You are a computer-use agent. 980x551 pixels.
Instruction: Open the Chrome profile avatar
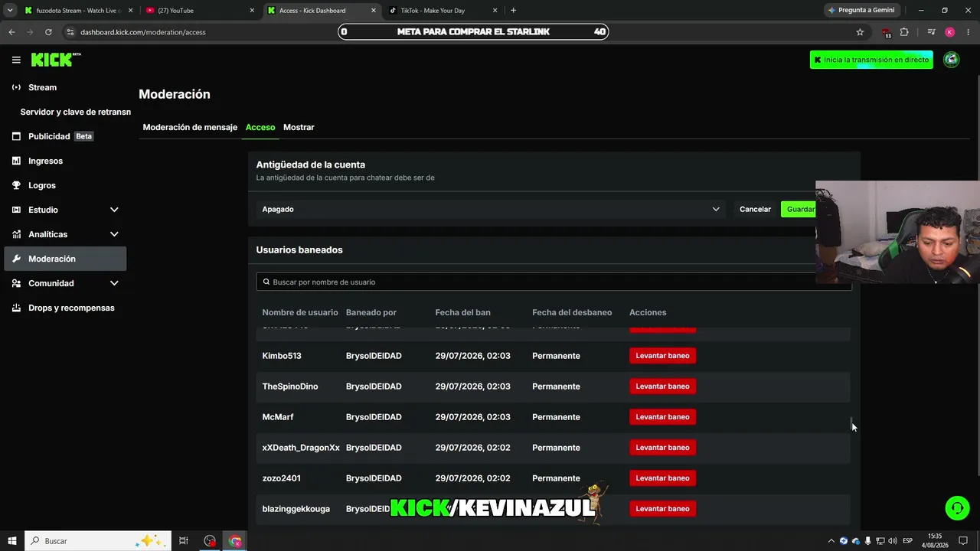(949, 32)
